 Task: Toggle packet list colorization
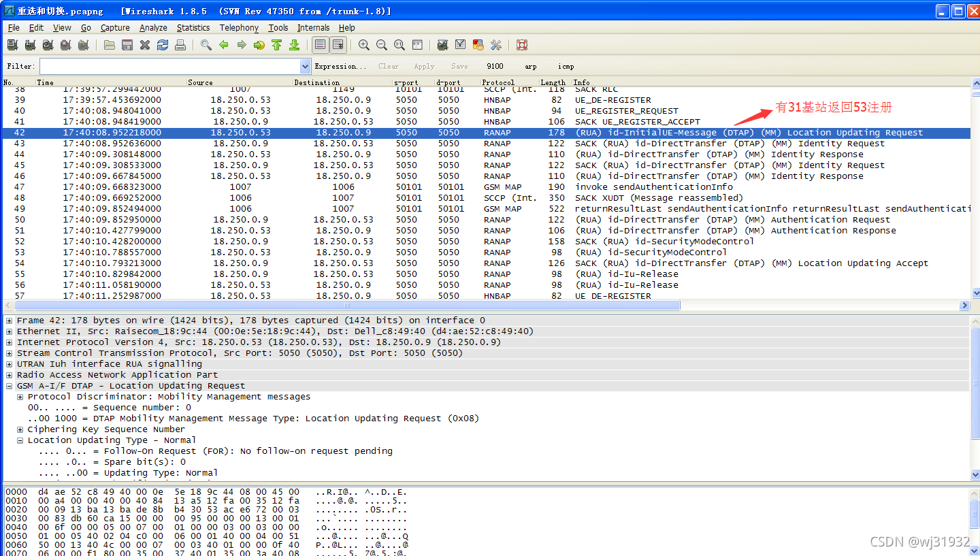321,45
